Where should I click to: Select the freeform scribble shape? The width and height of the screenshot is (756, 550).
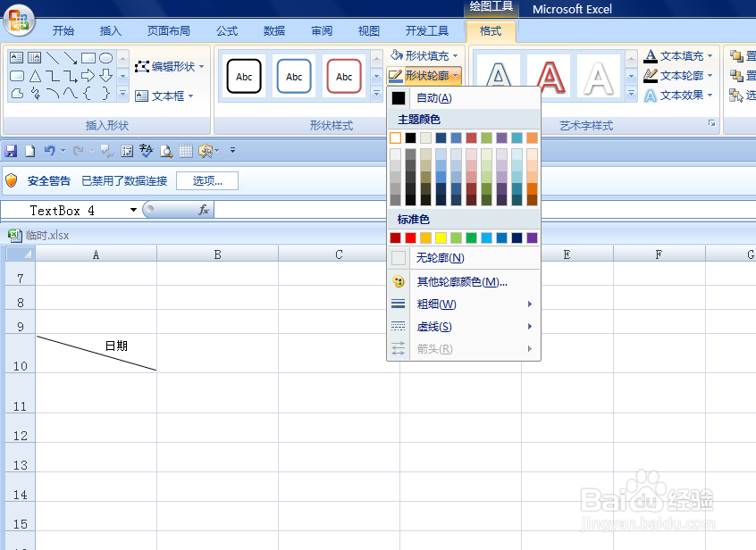[x=35, y=93]
